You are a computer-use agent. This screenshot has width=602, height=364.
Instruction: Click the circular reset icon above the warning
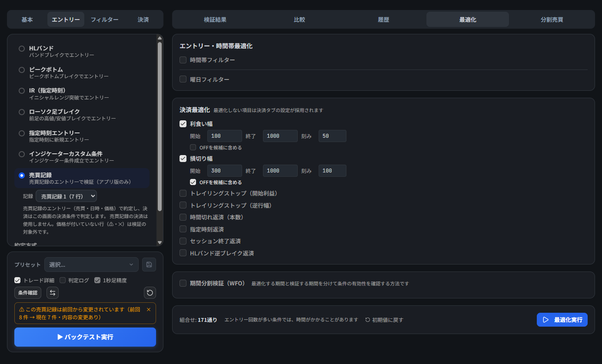[x=150, y=293]
